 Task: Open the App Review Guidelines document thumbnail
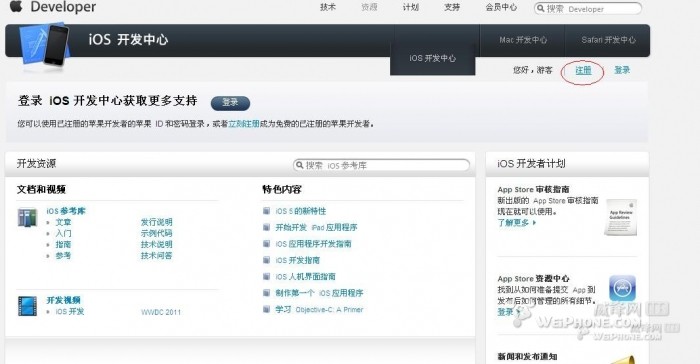[621, 218]
